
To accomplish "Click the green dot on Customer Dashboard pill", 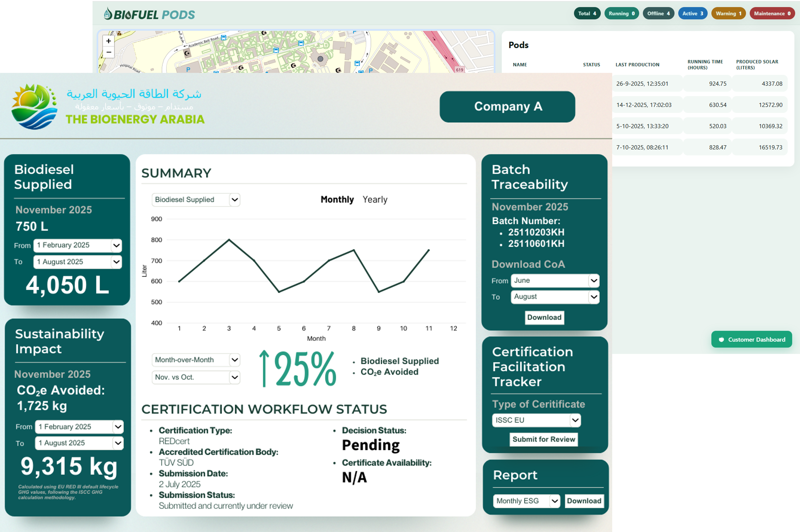I will click(x=722, y=339).
